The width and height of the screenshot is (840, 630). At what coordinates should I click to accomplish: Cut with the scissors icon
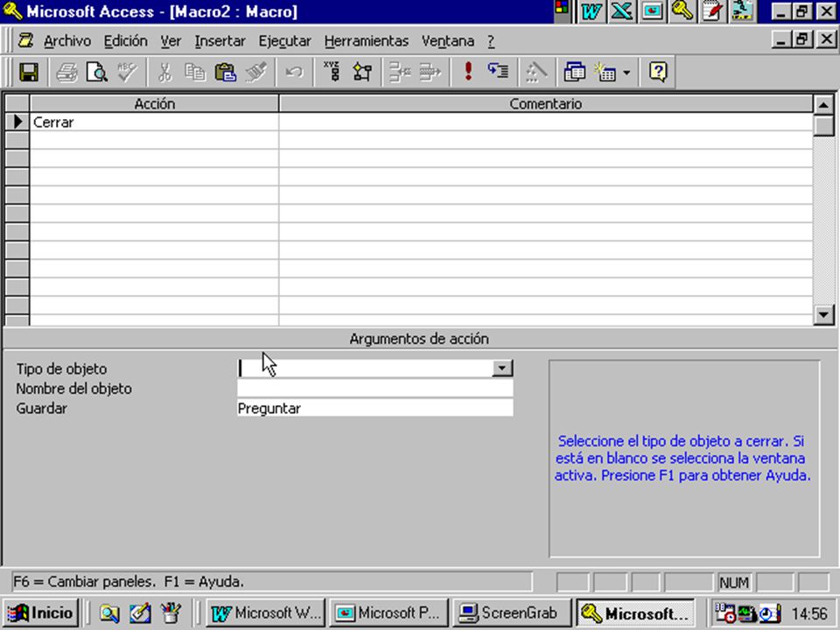click(165, 72)
